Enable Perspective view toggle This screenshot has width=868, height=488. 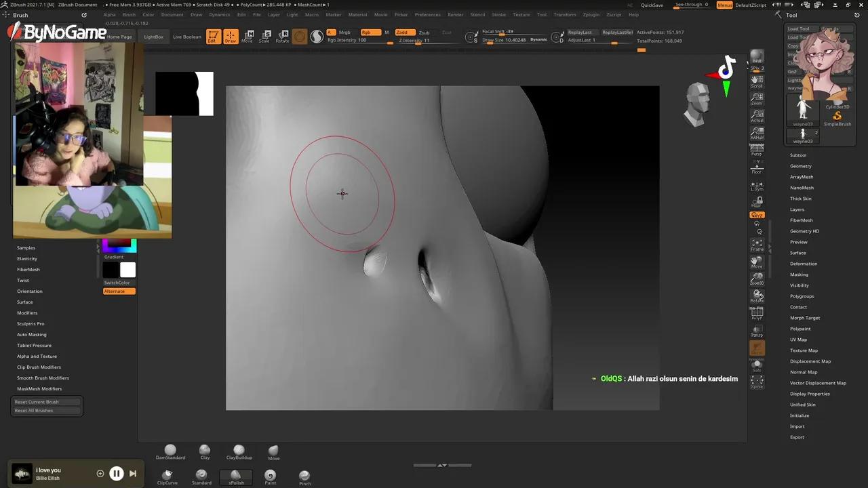click(757, 150)
